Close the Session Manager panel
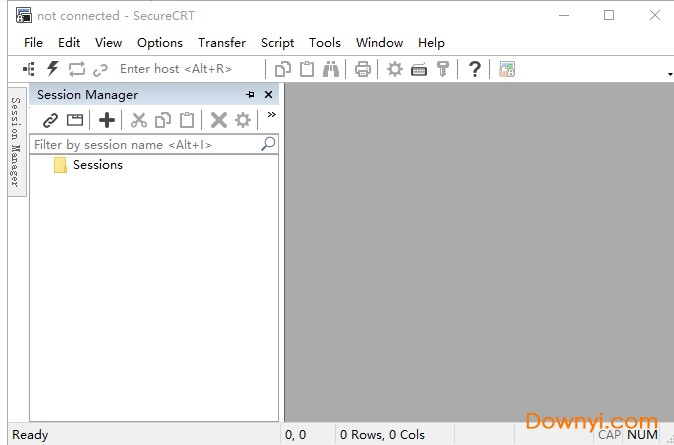The height and width of the screenshot is (445, 674). [268, 95]
